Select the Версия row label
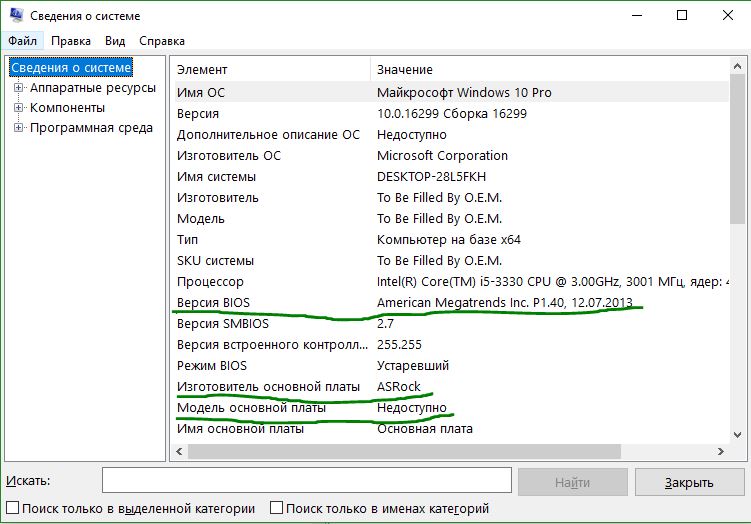751x524 pixels. point(198,114)
